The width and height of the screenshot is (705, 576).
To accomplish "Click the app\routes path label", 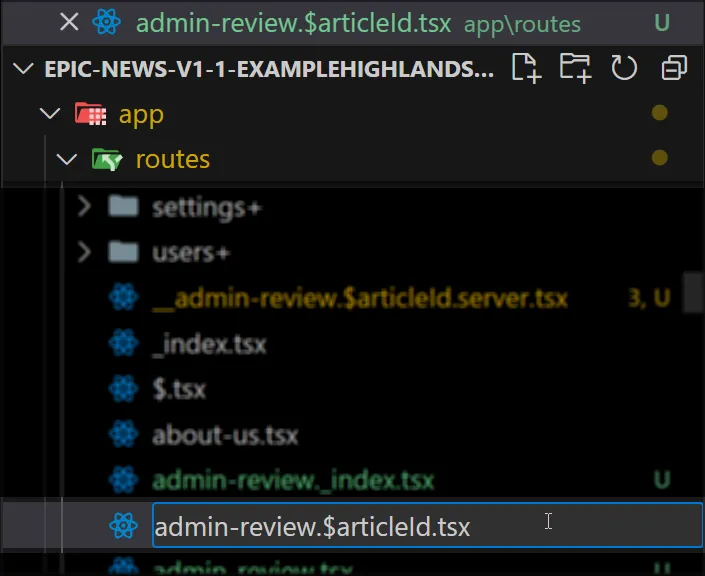I will pyautogui.click(x=522, y=24).
